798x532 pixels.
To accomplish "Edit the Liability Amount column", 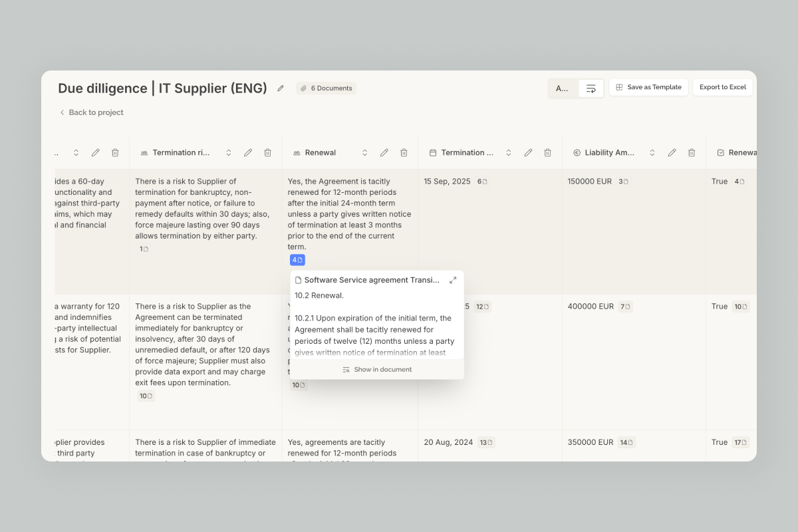I will [x=672, y=153].
